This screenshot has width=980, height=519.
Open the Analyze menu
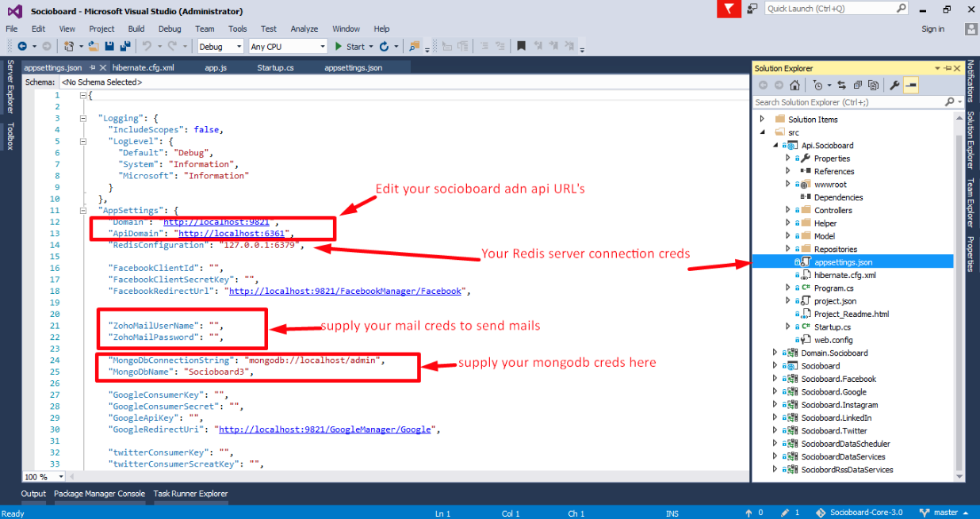click(x=304, y=29)
